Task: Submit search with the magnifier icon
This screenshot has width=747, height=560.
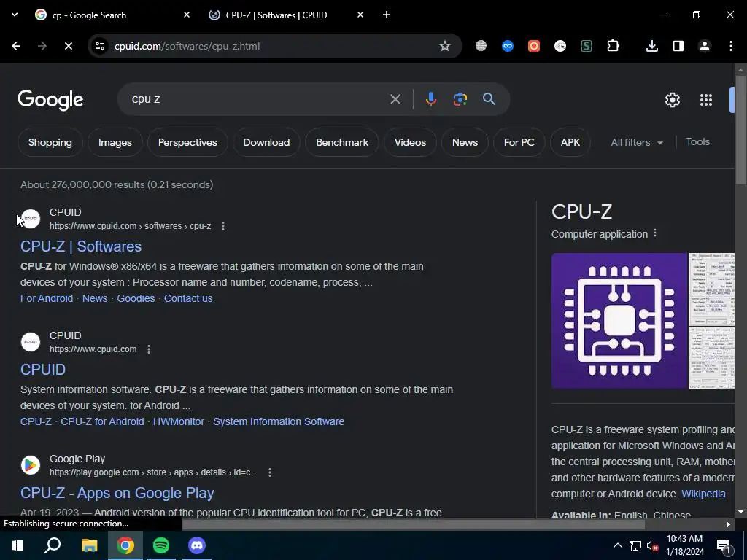Action: pos(489,99)
